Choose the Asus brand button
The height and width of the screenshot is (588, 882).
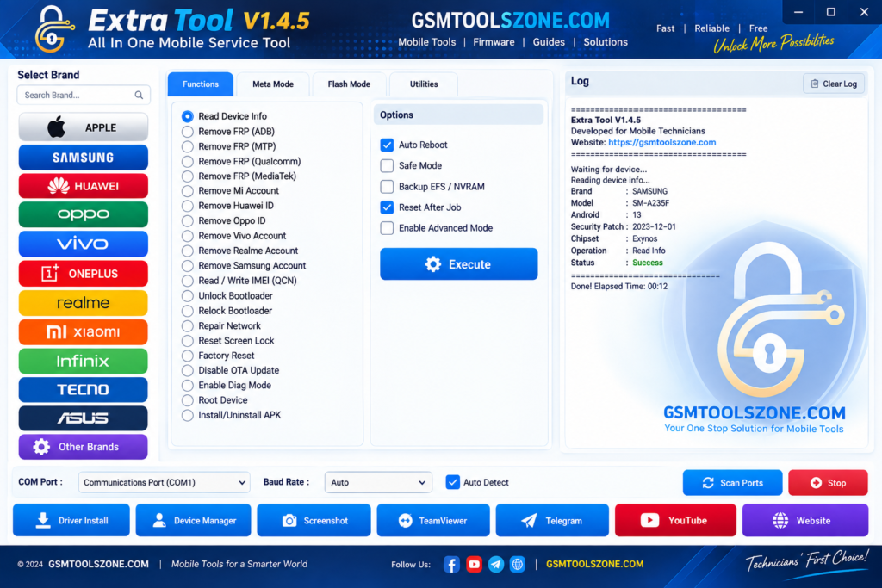[x=84, y=418]
